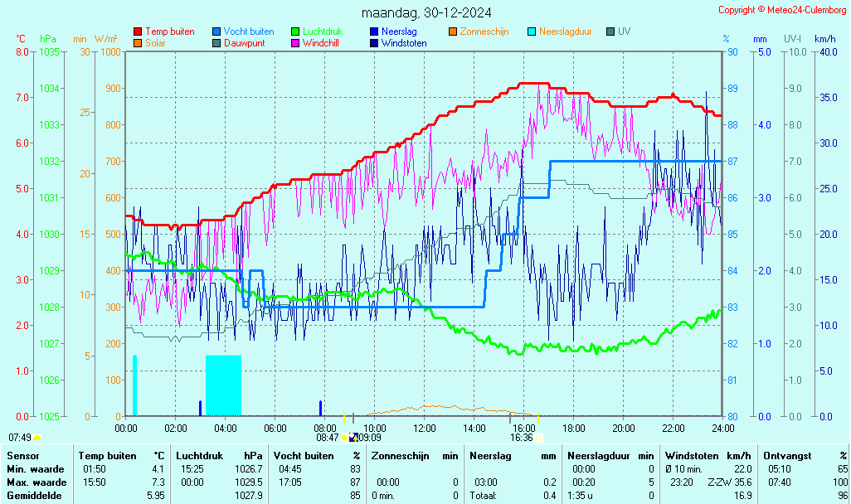Click the Dauwpunt legend label

[x=244, y=43]
